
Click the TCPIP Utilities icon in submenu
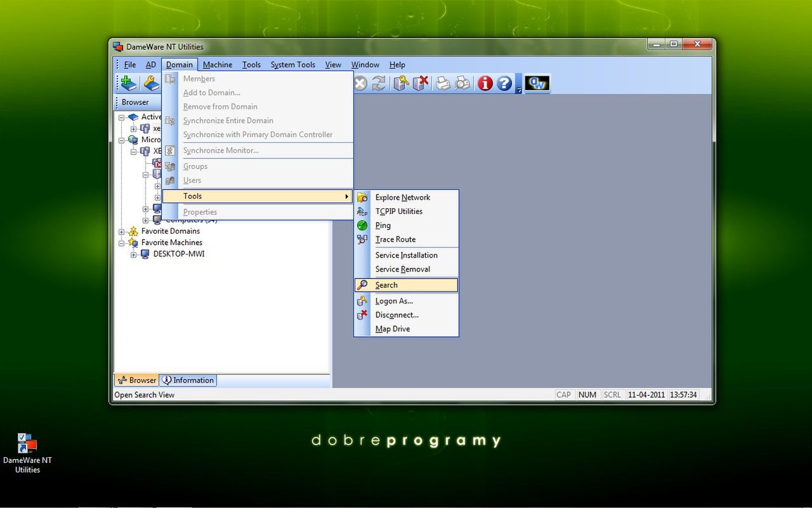pyautogui.click(x=362, y=211)
